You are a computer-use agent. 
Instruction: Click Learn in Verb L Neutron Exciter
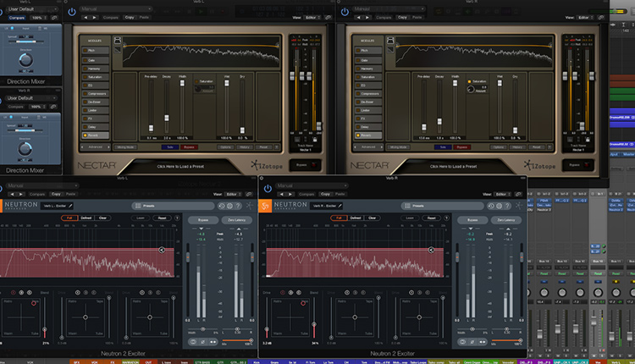(x=141, y=218)
